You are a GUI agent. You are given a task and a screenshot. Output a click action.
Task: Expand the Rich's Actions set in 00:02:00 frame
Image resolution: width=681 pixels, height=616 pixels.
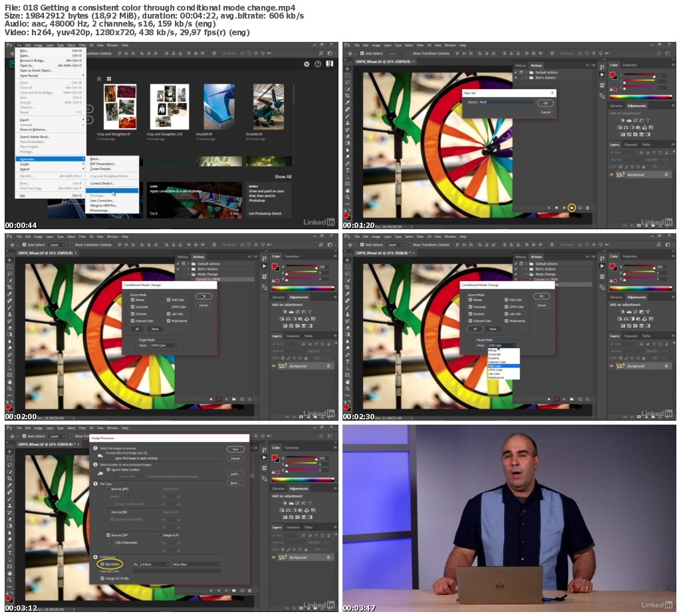pyautogui.click(x=188, y=269)
